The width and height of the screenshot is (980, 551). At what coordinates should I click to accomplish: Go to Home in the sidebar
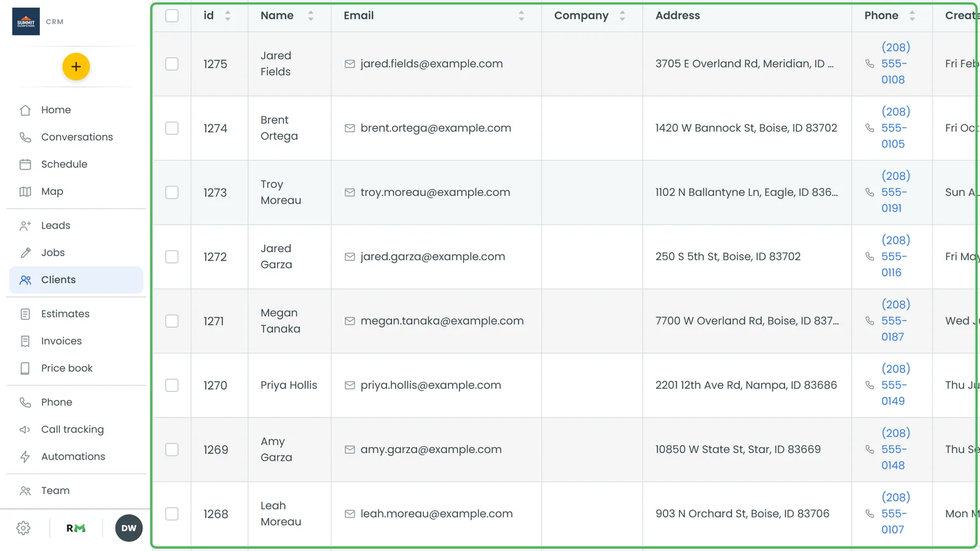point(76,110)
